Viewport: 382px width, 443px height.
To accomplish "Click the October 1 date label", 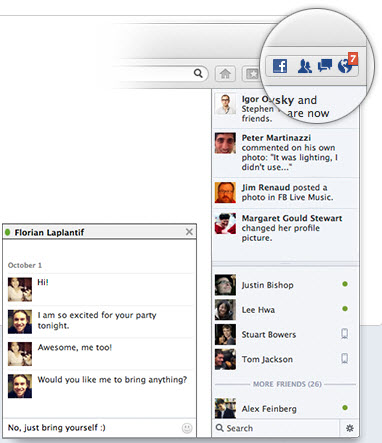I will (25, 265).
